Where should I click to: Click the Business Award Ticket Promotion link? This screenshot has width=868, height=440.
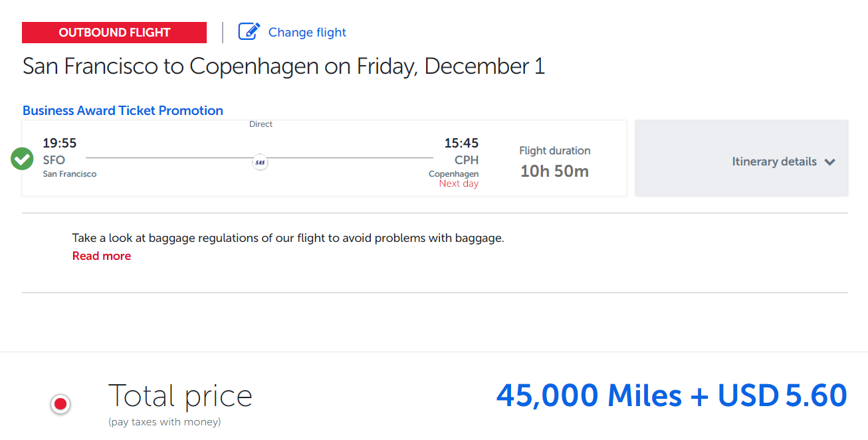pos(123,110)
